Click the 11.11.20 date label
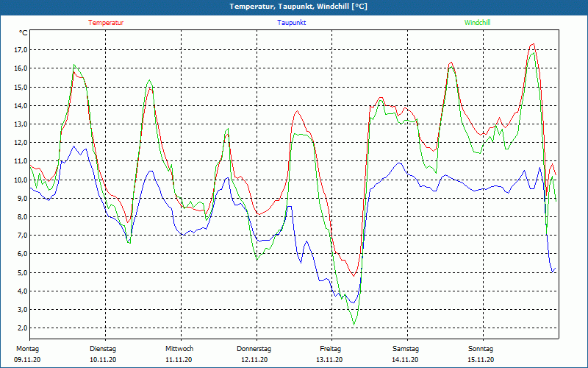The image size is (588, 368). tap(179, 360)
